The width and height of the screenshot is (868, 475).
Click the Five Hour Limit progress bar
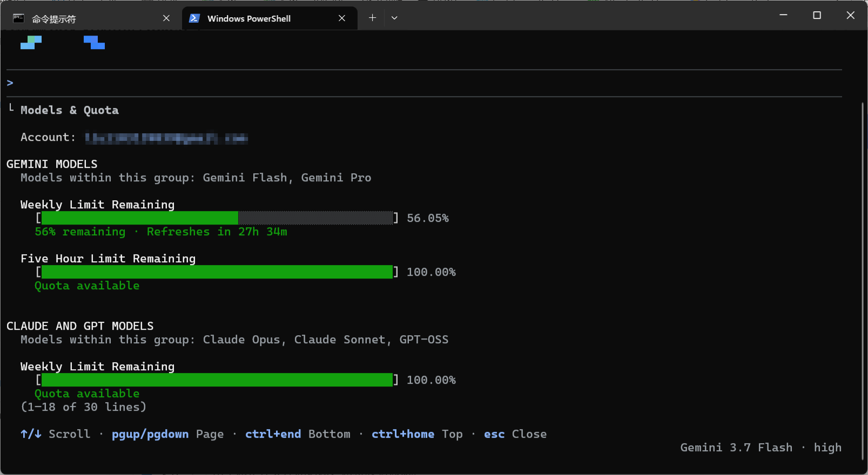pos(217,272)
